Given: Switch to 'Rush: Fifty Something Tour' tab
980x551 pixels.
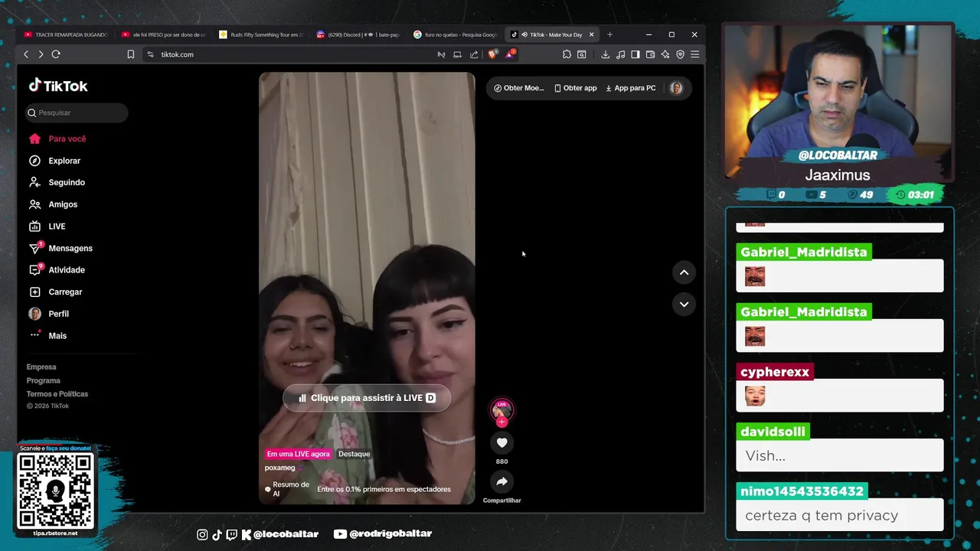Looking at the screenshot, I should click(x=260, y=34).
